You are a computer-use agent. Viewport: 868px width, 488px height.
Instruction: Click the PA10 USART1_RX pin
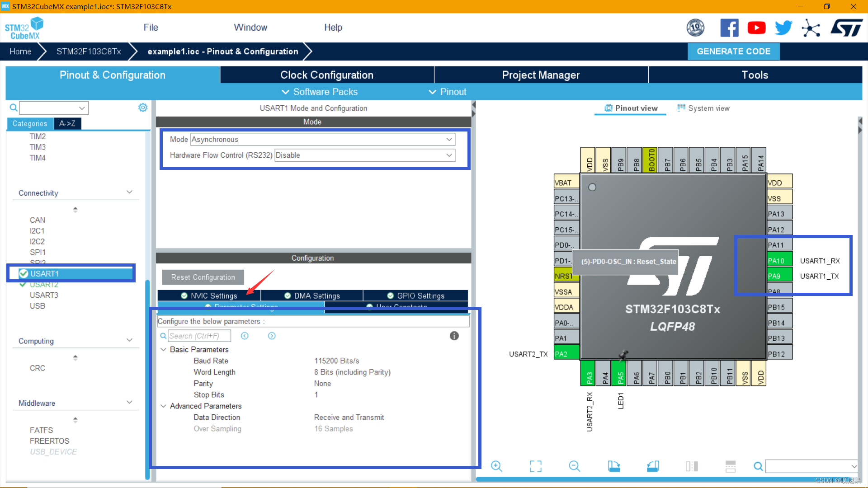779,261
